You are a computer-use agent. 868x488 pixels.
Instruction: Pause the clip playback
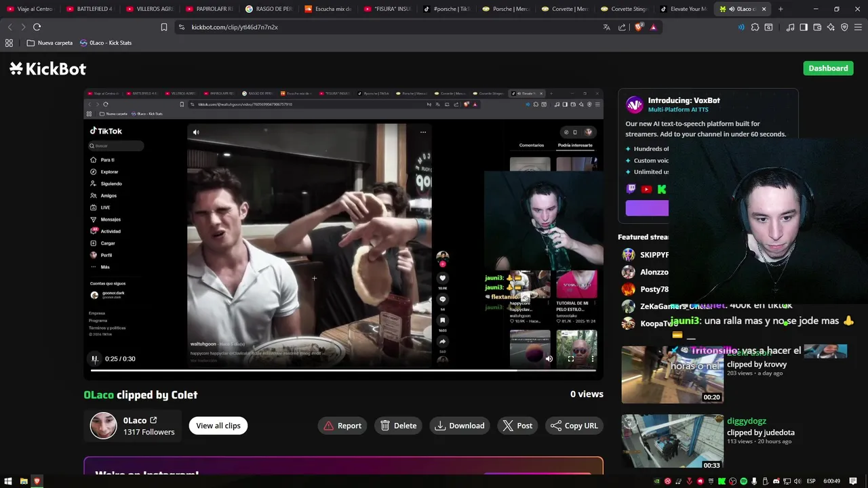pyautogui.click(x=95, y=359)
